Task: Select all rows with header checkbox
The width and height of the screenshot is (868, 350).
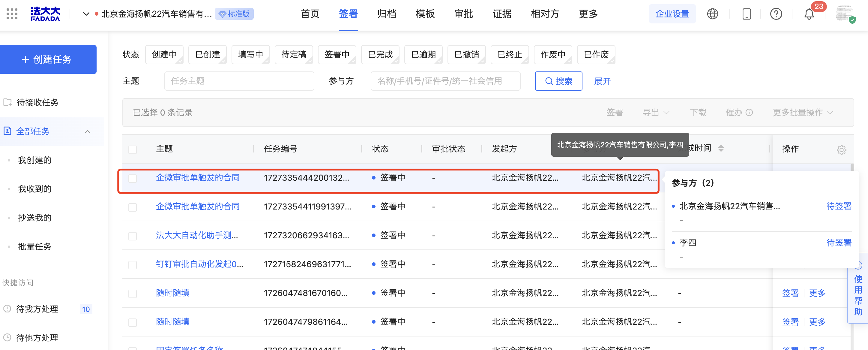Action: point(133,149)
